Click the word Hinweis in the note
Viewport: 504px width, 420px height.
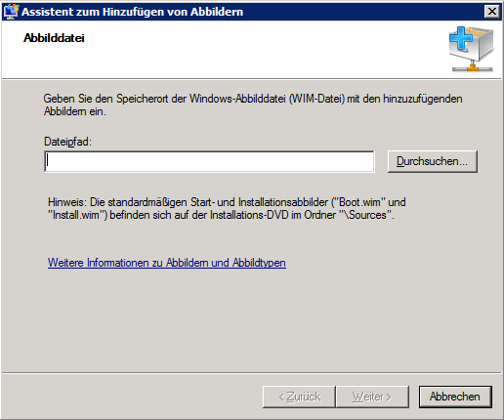point(66,202)
